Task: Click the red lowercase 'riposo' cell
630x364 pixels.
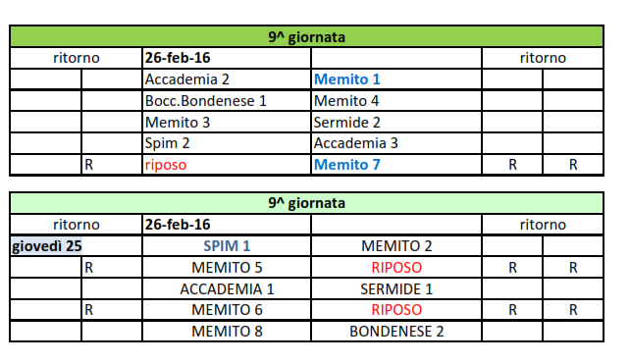Action: (227, 165)
